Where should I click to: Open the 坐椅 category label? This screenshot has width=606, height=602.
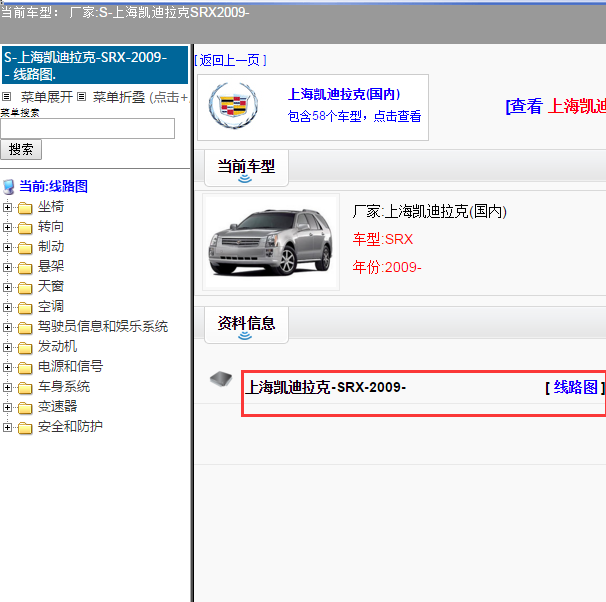click(x=51, y=207)
